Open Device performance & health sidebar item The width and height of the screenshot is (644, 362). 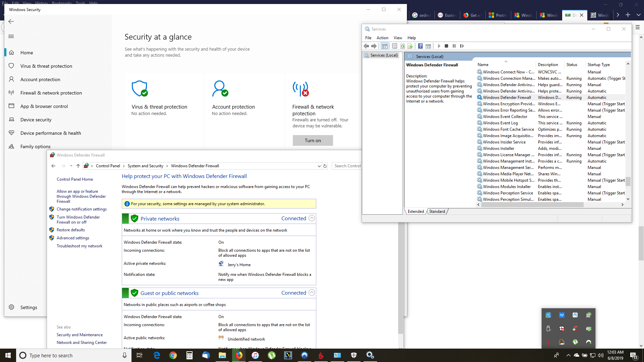click(51, 133)
